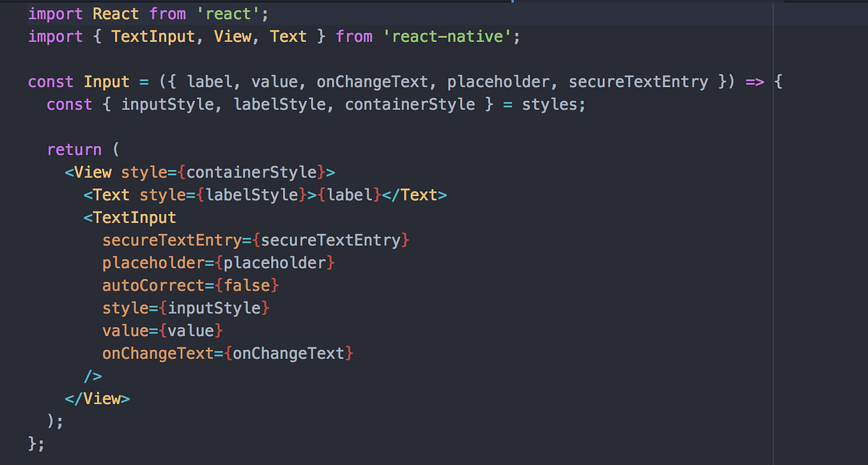868x465 pixels.
Task: Click the blue scrollbar indicator at the top
Action: (513, 3)
